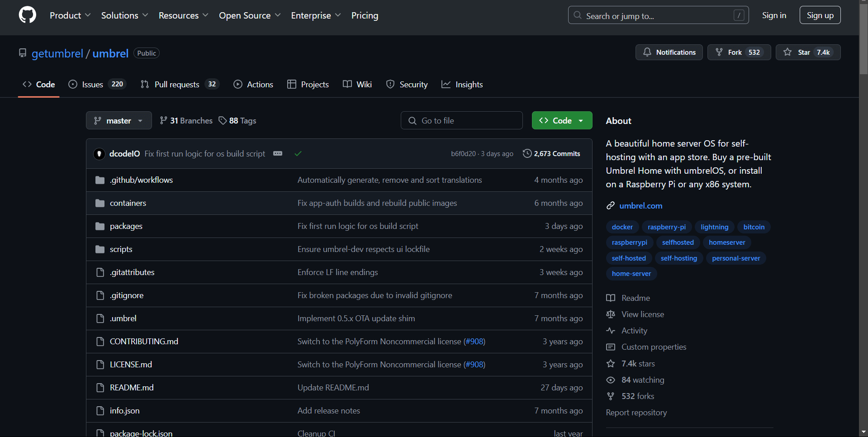Viewport: 868px width, 437px height.
Task: Click the star icon beside 7.4k stars
Action: (x=611, y=364)
